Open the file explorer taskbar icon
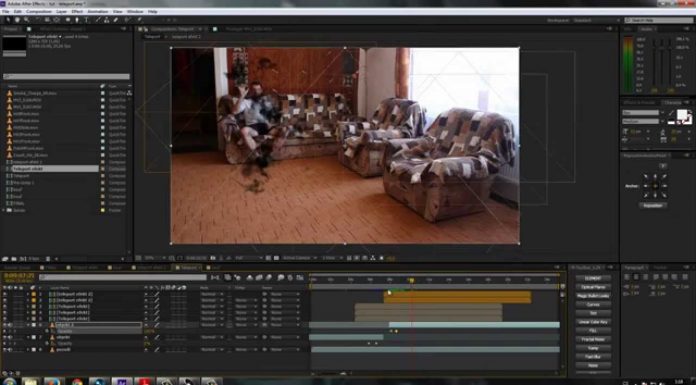 30,381
